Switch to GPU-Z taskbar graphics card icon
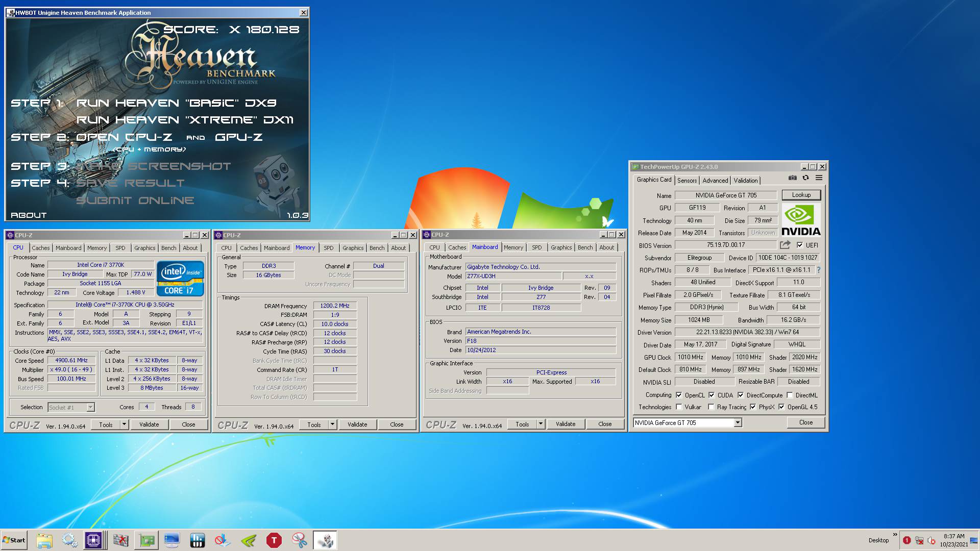This screenshot has height=551, width=980. pos(146,540)
